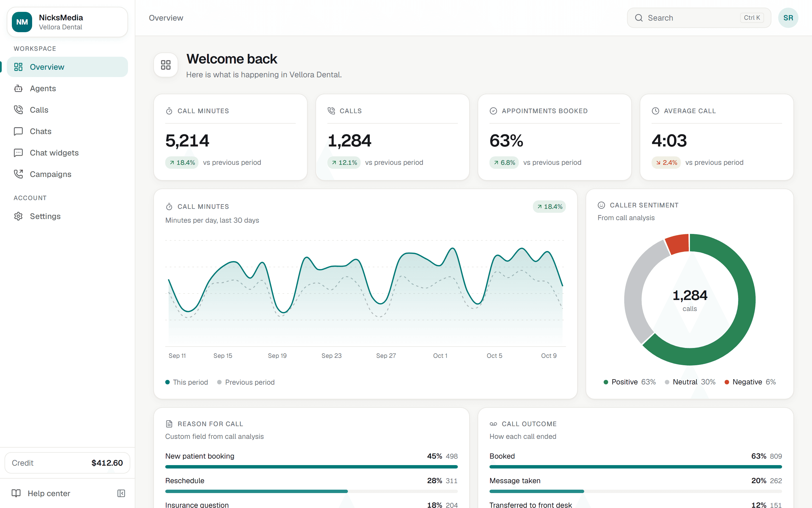This screenshot has width=812, height=508.
Task: Toggle the Neutral 30% sentiment legend
Action: pos(690,382)
